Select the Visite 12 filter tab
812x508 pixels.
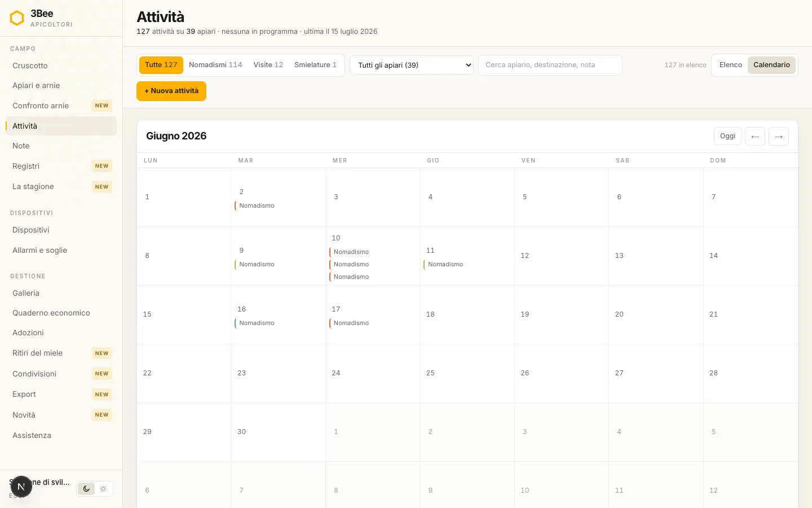click(x=268, y=65)
